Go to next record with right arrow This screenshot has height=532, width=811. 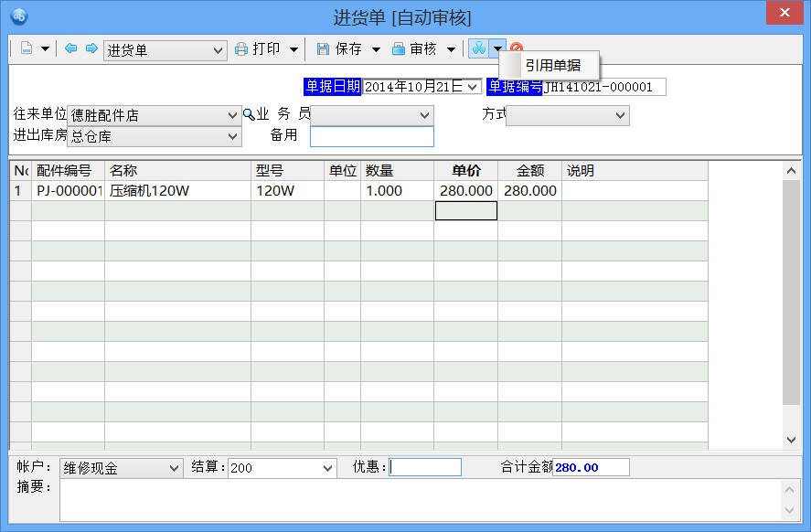point(91,49)
